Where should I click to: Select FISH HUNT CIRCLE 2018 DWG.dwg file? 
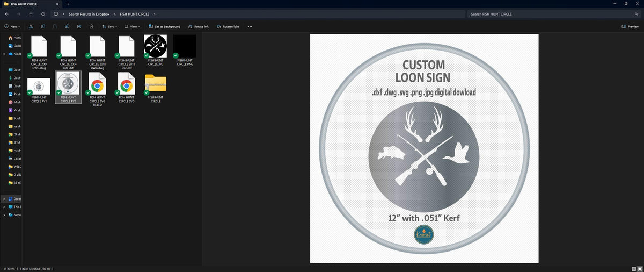pos(98,53)
